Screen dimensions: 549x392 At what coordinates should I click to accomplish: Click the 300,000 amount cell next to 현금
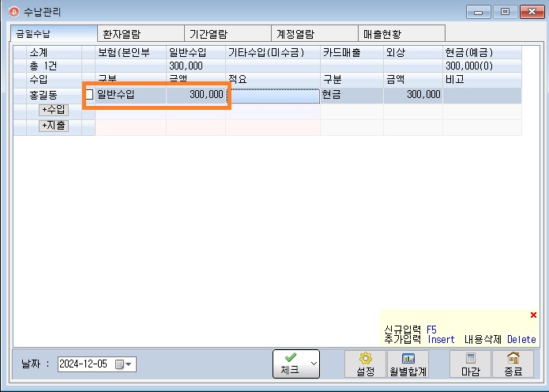pos(413,95)
